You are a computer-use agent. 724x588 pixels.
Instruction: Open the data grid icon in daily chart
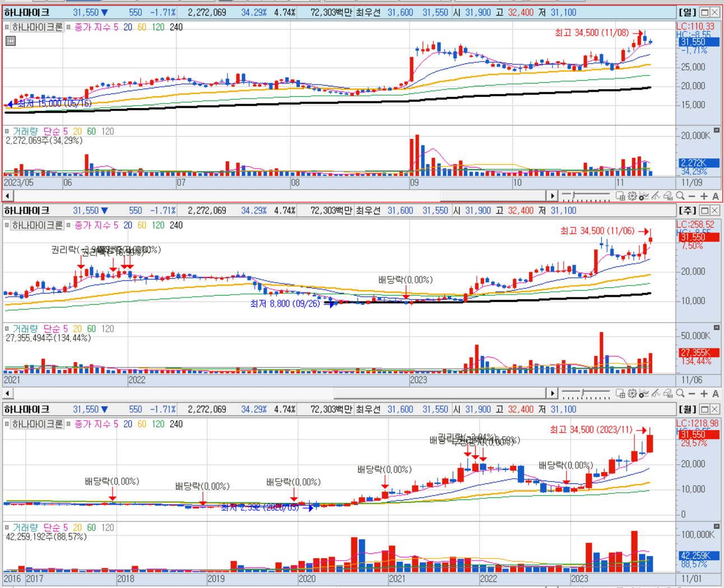(x=11, y=41)
